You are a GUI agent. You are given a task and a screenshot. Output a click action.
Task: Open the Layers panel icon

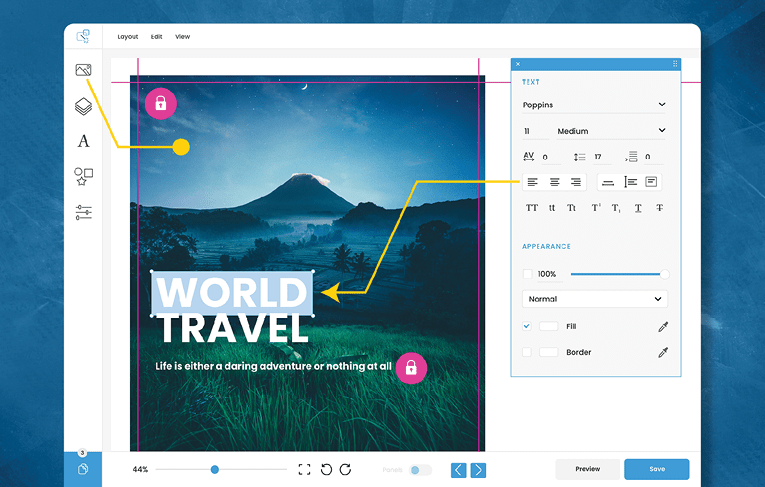pos(84,106)
